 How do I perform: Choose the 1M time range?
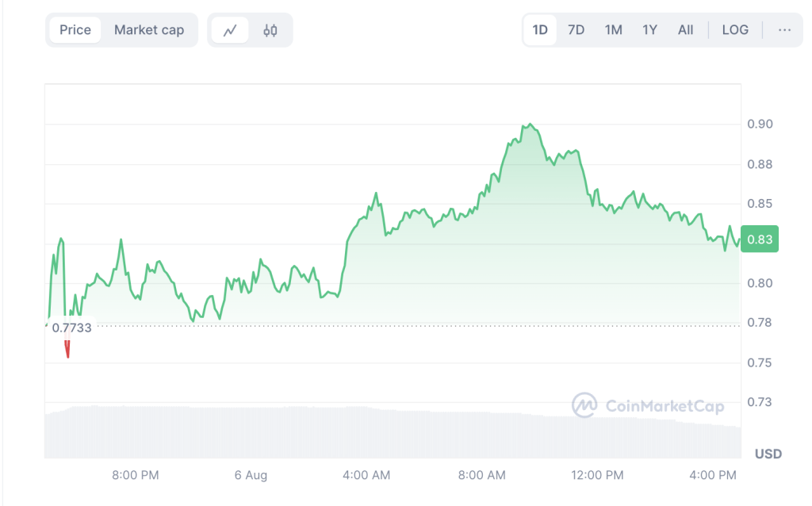(613, 30)
